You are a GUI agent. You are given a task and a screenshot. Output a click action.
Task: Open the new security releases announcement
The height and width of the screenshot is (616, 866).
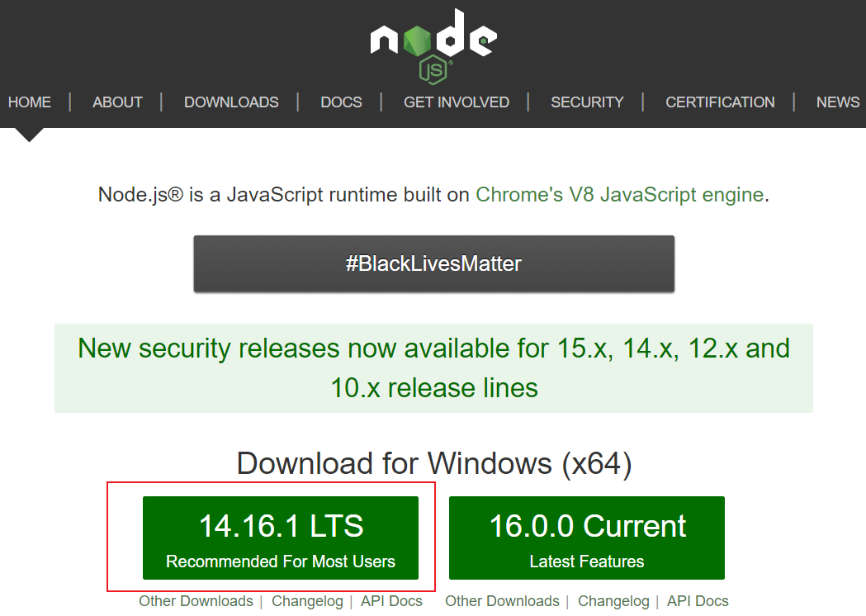click(x=433, y=368)
